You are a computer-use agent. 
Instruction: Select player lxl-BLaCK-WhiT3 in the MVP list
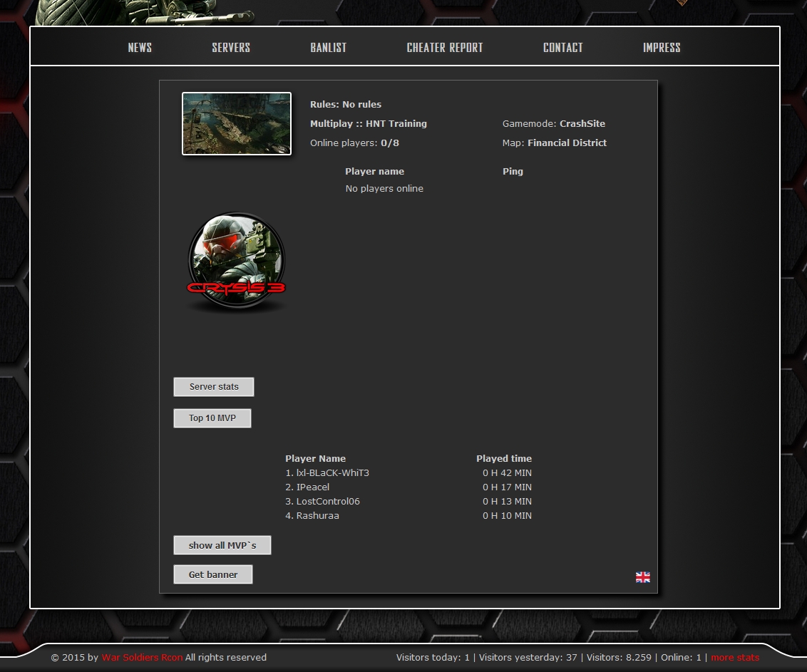[332, 473]
